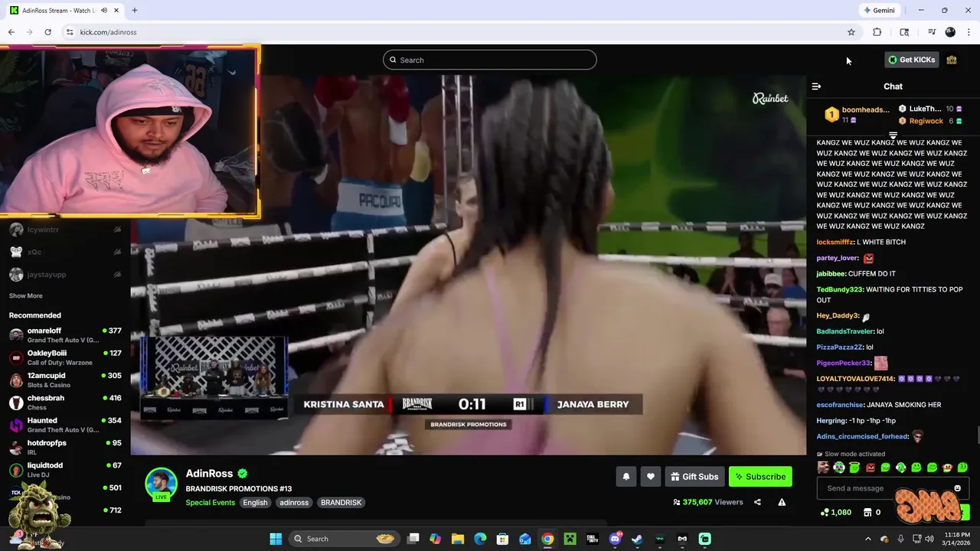Insert the first face photo emote in the emote bar

pyautogui.click(x=823, y=468)
